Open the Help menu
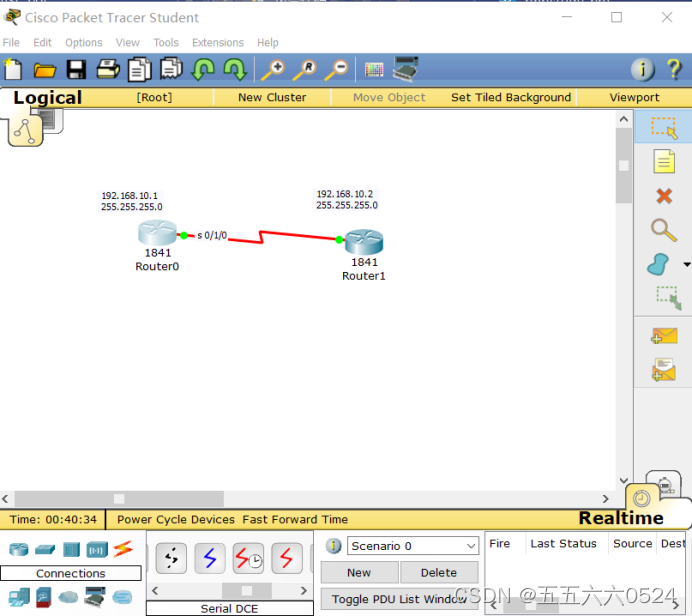692x616 pixels. (268, 42)
